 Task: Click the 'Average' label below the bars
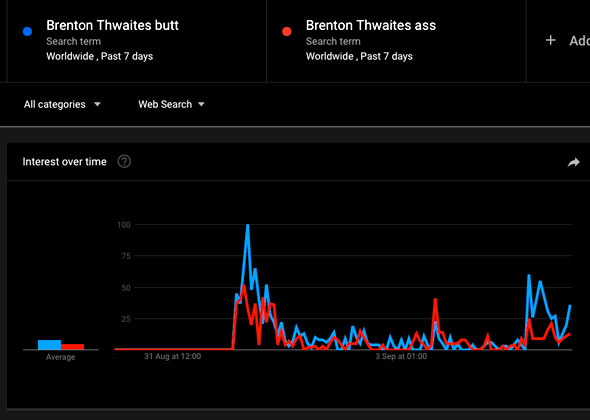60,357
